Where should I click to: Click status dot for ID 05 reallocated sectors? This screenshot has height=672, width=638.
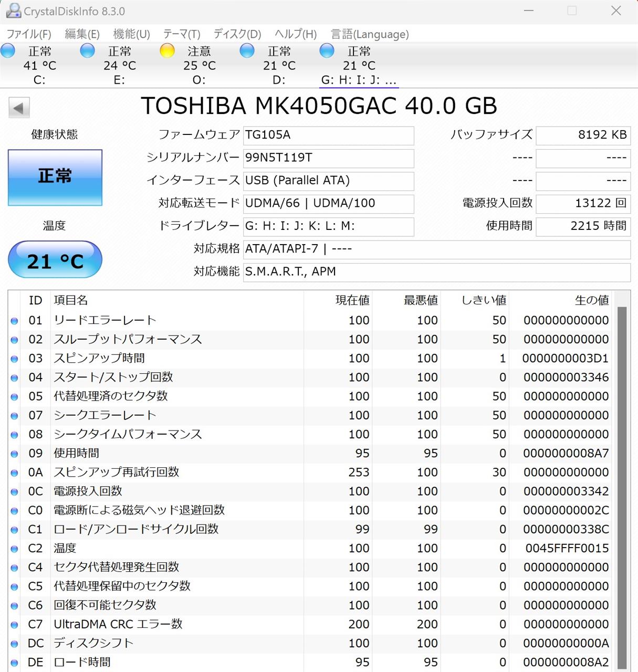[x=14, y=397]
